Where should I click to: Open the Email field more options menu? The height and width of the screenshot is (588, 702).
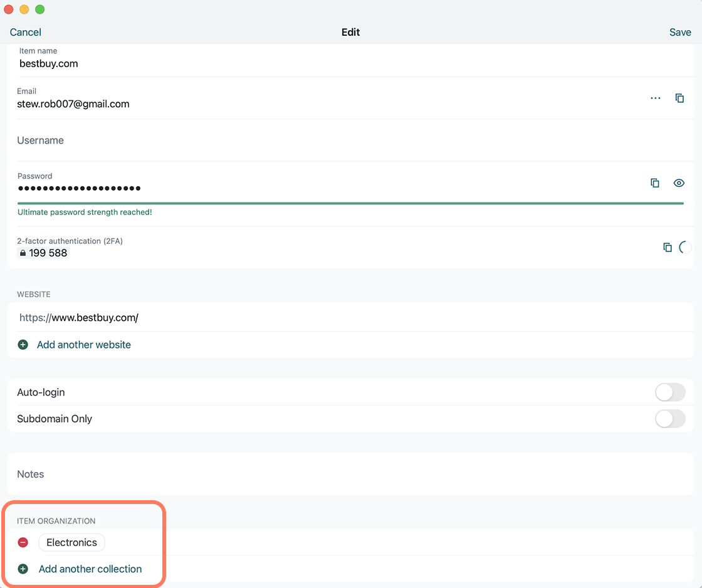pos(656,98)
